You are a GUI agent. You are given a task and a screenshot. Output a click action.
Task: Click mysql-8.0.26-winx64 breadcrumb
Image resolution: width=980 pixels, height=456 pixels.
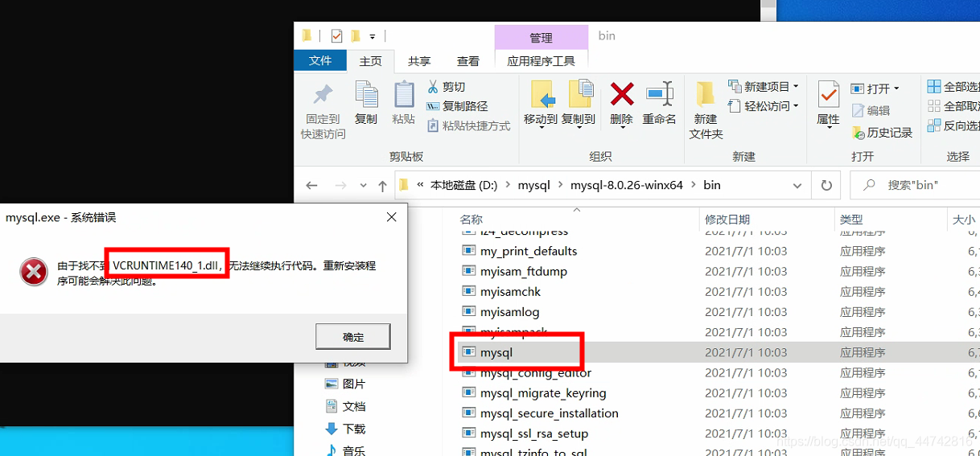[x=627, y=185]
